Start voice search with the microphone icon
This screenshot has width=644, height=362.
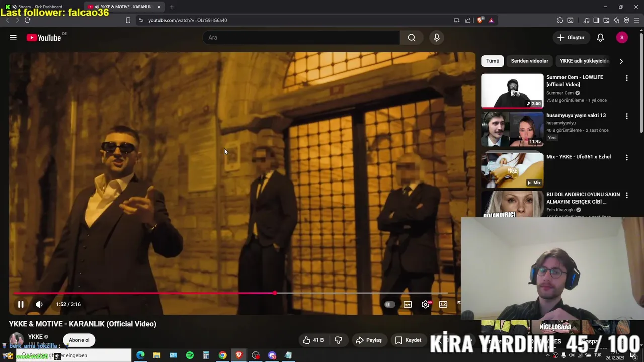coord(437,38)
